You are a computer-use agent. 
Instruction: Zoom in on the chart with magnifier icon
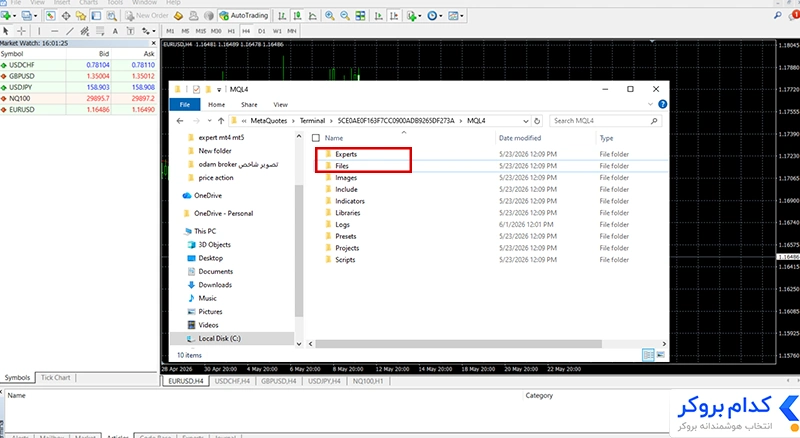coord(330,16)
